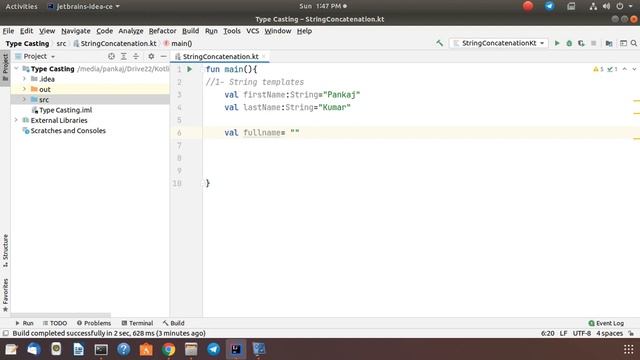Open the Telegram app from the taskbar
Screen dimensions: 640x360
pos(213,349)
